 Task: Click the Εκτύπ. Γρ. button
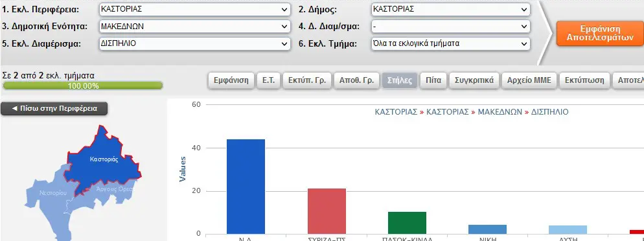point(307,80)
